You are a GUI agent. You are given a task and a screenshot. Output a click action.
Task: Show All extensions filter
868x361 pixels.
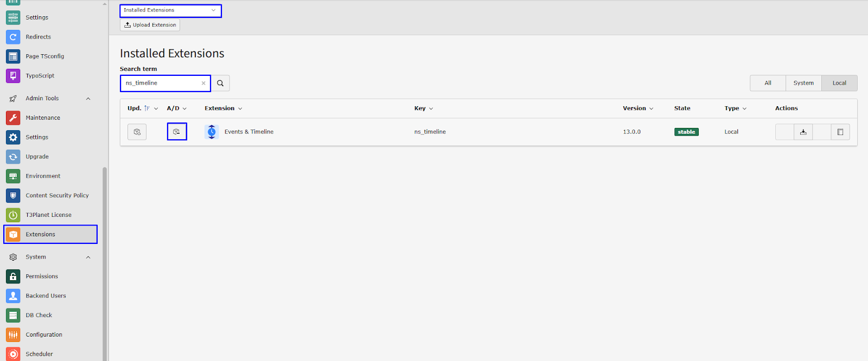coord(768,83)
